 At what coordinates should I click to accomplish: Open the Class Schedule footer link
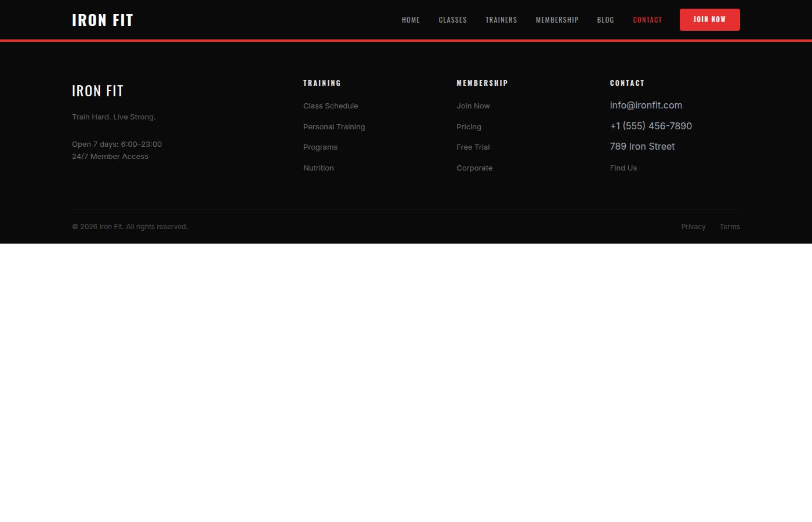coord(331,106)
